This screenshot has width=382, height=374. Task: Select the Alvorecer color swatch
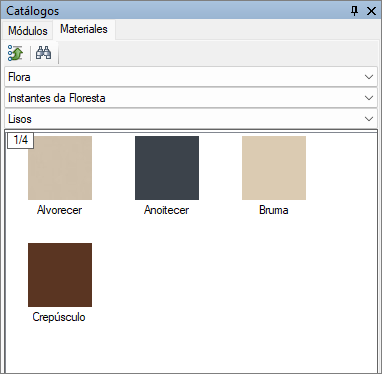tap(60, 168)
